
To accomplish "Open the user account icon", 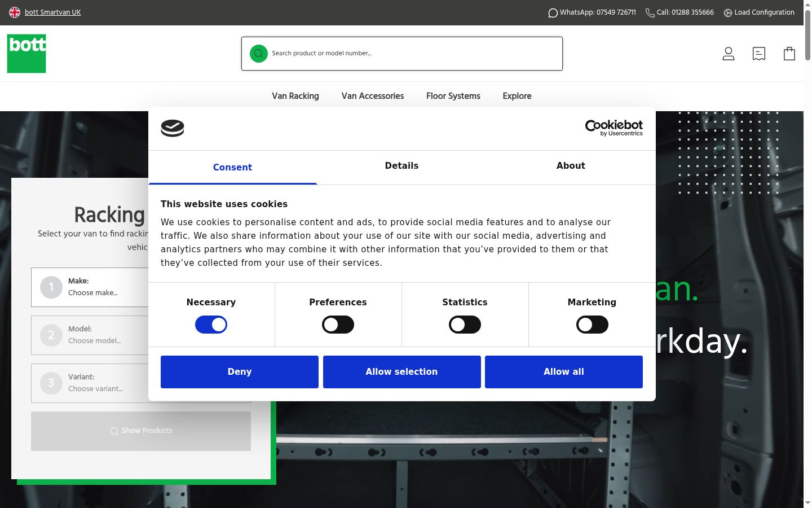I will (729, 54).
